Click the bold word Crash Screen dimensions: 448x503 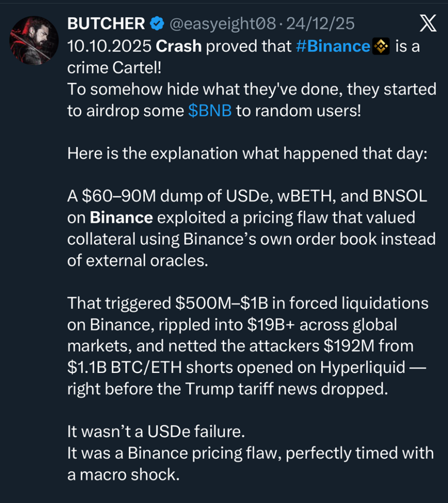pyautogui.click(x=179, y=46)
